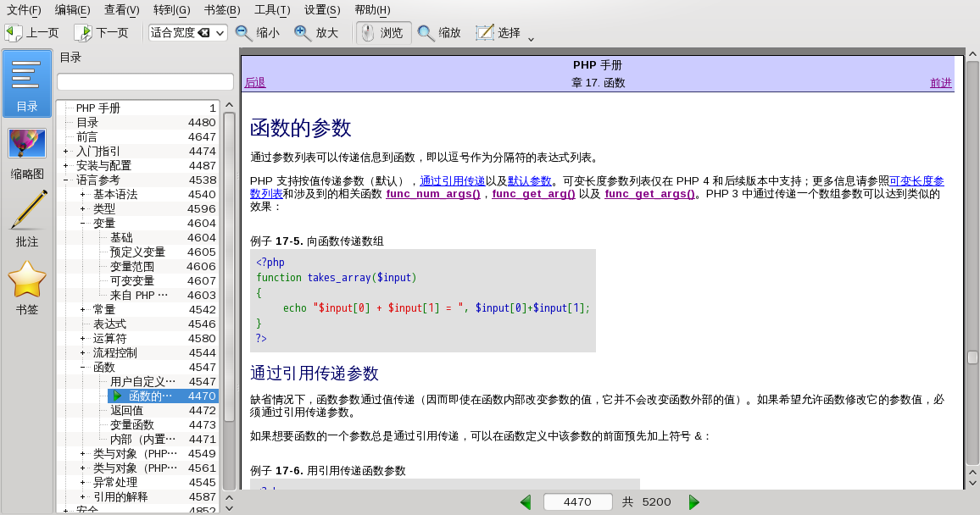Screen dimensions: 980x515
Task: Click the document vertical scrollbar handle
Action: 972,357
